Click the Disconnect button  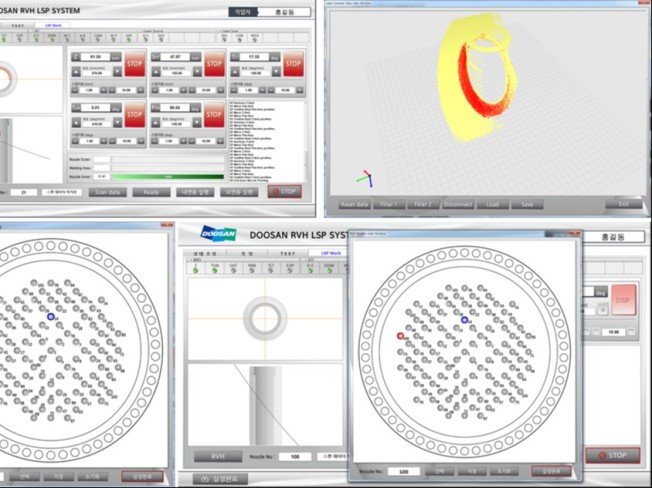pyautogui.click(x=459, y=204)
